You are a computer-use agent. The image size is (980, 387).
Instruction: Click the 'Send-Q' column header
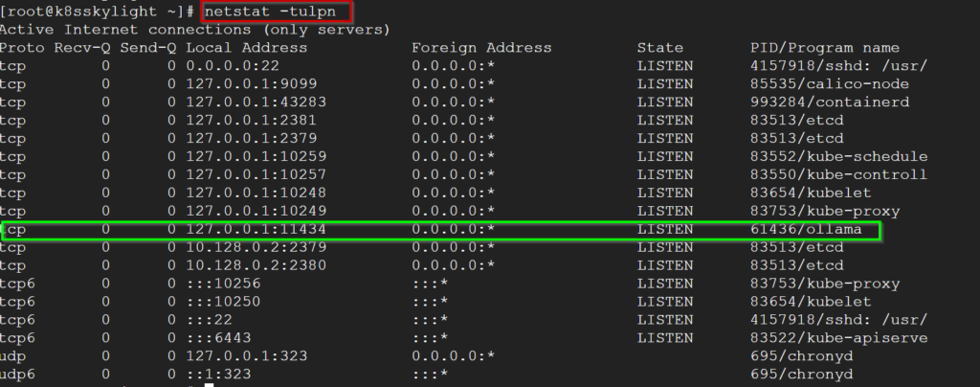[148, 48]
